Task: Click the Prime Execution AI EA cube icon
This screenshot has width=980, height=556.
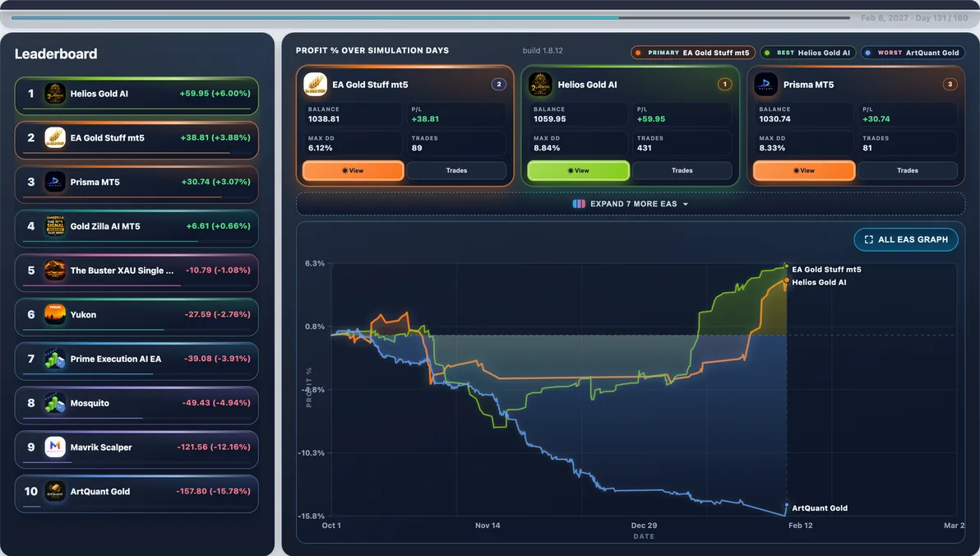Action: pos(55,359)
